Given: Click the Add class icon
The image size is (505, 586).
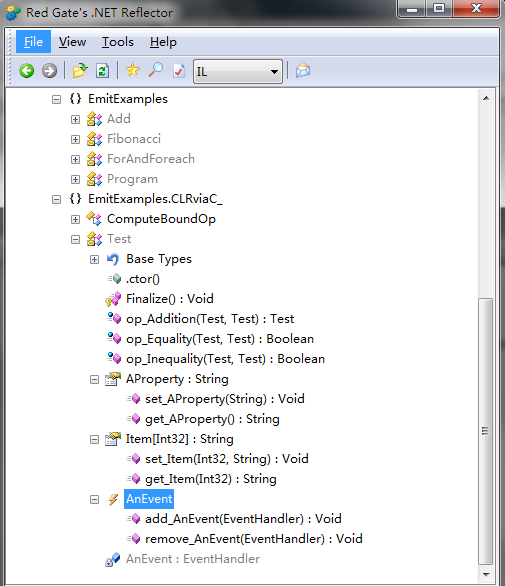Looking at the screenshot, I should 94,119.
